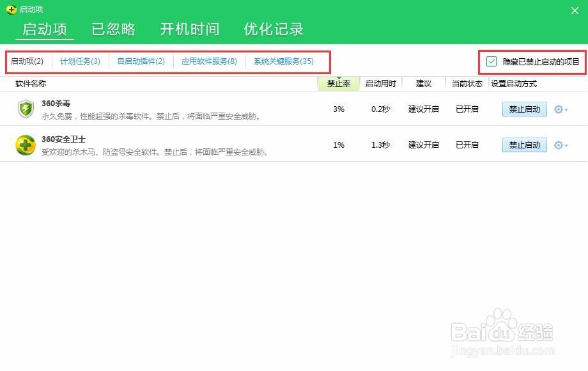Click the 当前状态 column header
Viewport: 588px width, 371px height.
coord(467,84)
